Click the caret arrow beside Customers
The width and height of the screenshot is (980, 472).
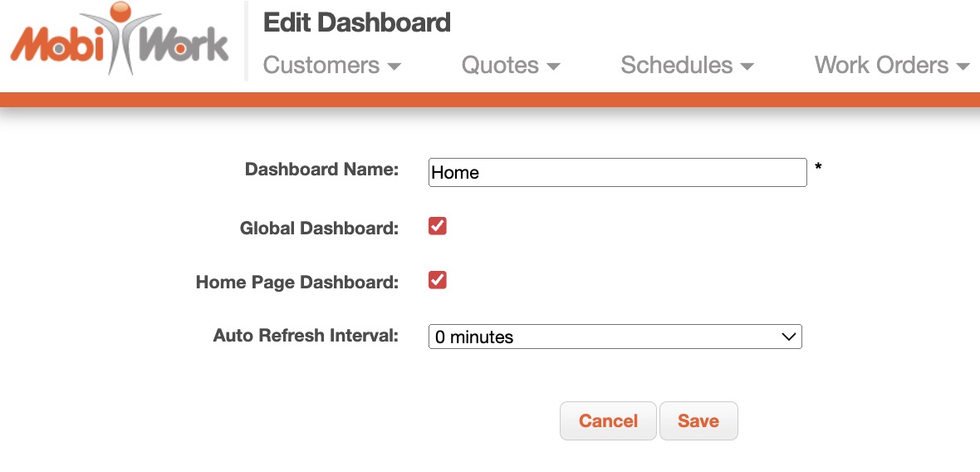(x=394, y=66)
